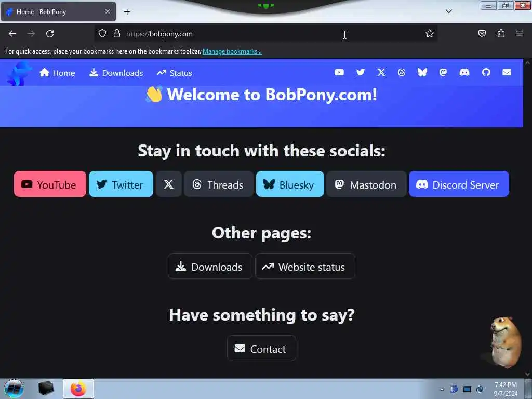Screen dimensions: 532x399
Task: Select the Status item in the navbar
Action: tap(175, 73)
